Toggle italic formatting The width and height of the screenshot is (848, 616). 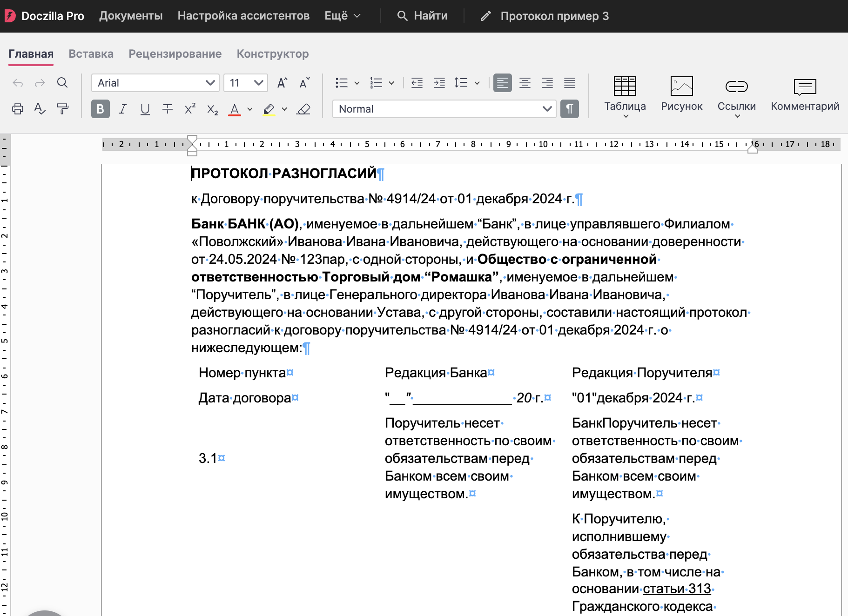(x=123, y=109)
